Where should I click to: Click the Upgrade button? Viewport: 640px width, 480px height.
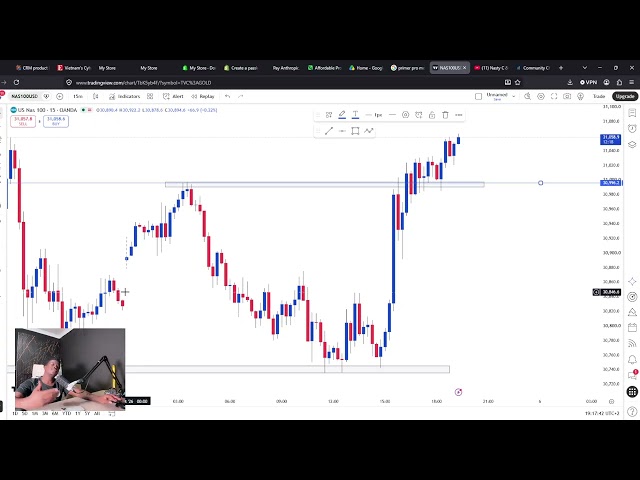(624, 96)
